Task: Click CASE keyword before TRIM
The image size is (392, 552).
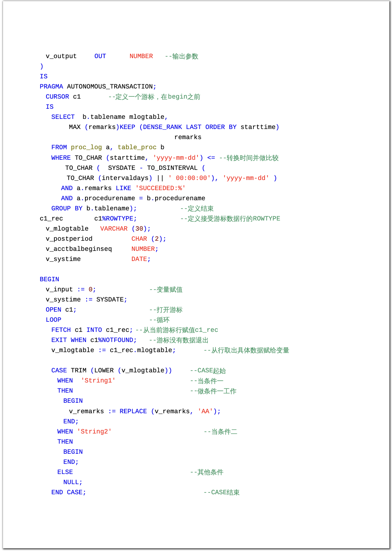Action: 59,370
